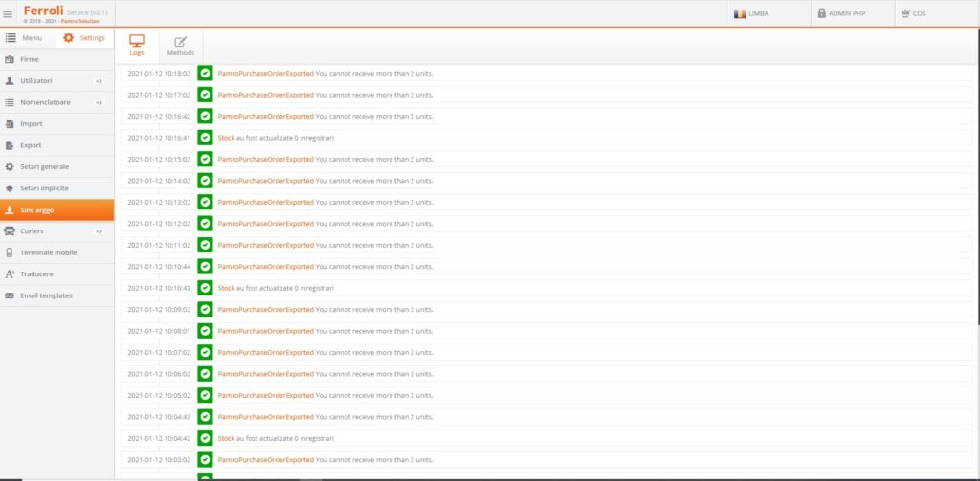
Task: Switch to the Meniu tab
Action: click(x=25, y=38)
